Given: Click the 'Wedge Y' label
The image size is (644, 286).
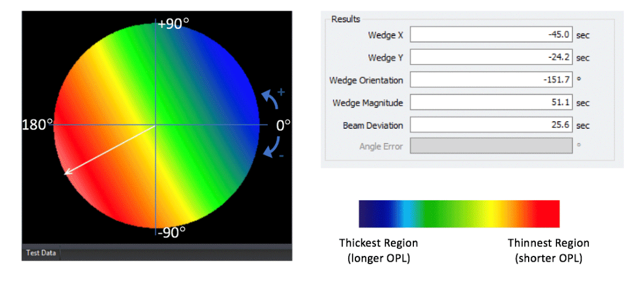Looking at the screenshot, I should pyautogui.click(x=386, y=58).
